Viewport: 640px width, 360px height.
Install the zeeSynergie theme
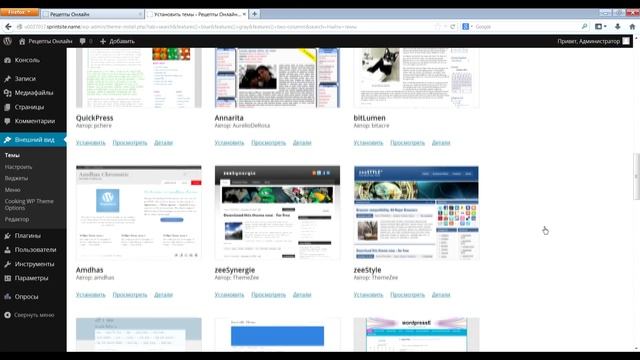229,295
